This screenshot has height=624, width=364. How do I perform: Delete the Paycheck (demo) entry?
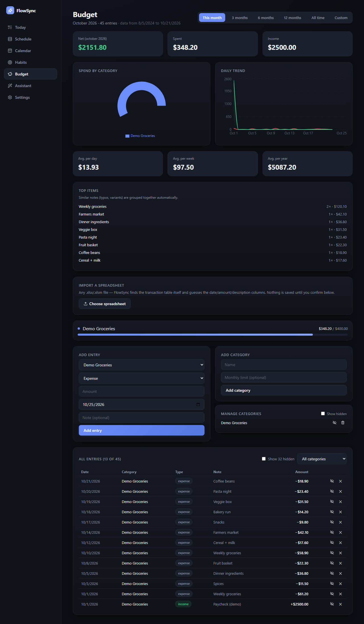(340, 604)
